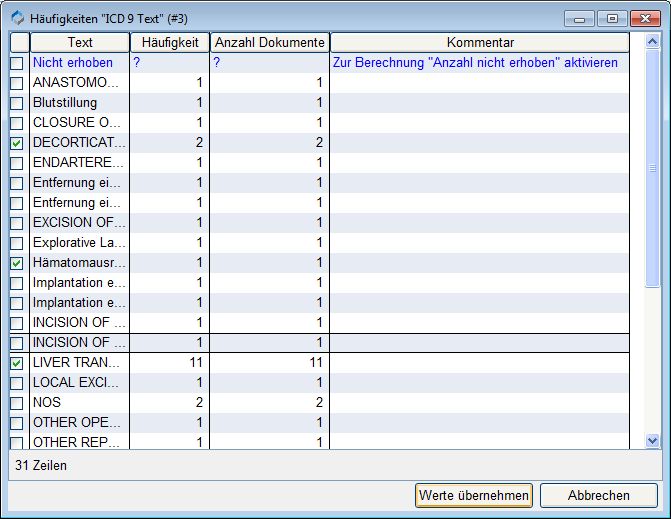Check the Explorative La... row checkbox

[17, 243]
